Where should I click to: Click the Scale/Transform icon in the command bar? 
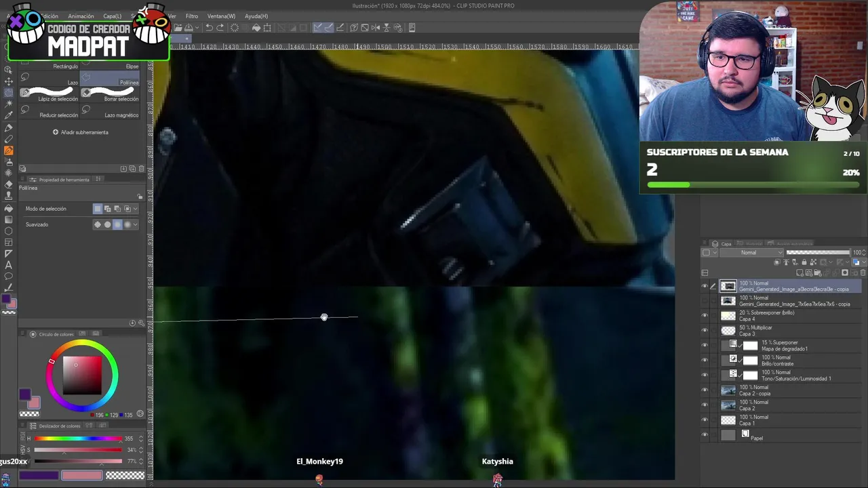click(267, 28)
